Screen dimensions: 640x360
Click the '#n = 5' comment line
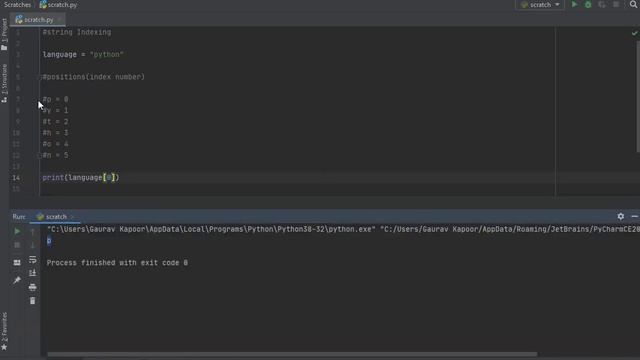tap(56, 155)
